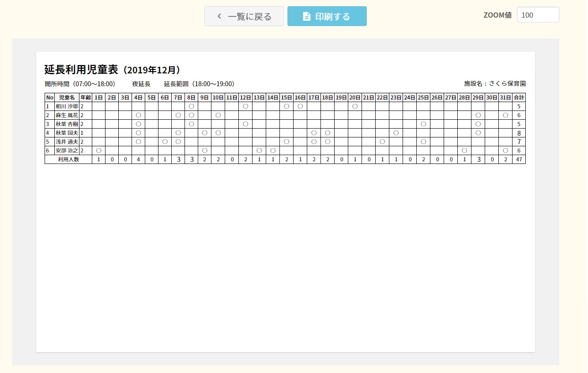588x373 pixels.
Task: Click the circle for 麻生 風花 on 31日
Action: 505,115
